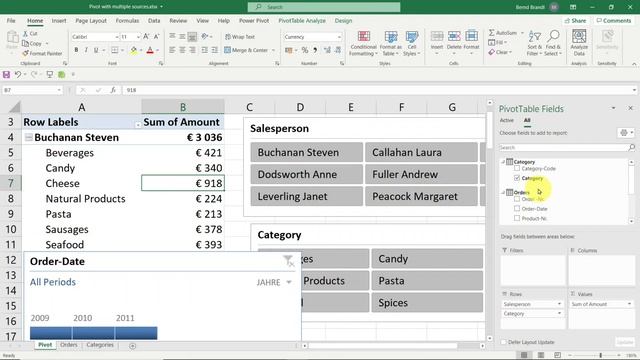Open Cell Styles gallery
The image size is (640, 360).
(412, 43)
